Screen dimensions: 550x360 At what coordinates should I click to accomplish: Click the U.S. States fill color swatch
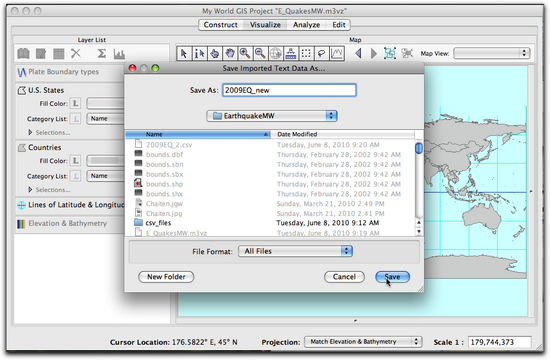click(105, 104)
